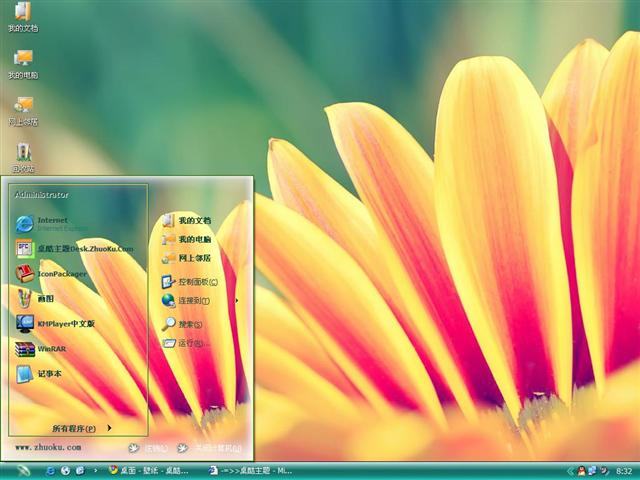Screen dimensions: 640x480
Task: Open 我的文档 in Start menu right column
Action: 186,220
